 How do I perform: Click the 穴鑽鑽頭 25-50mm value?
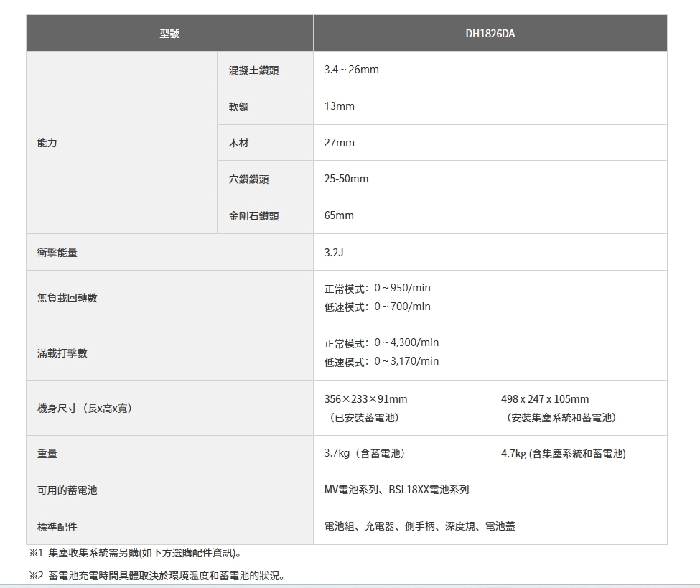point(346,179)
